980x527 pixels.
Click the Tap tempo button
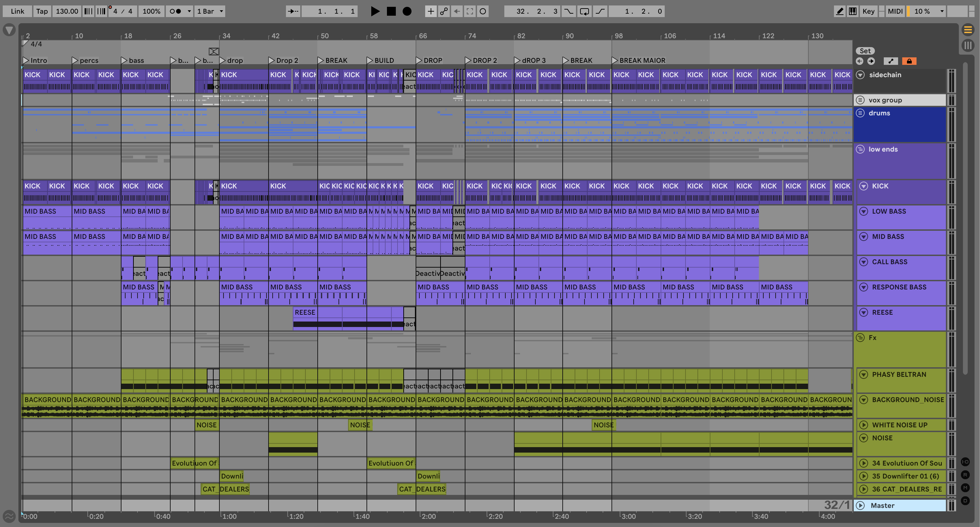[42, 11]
